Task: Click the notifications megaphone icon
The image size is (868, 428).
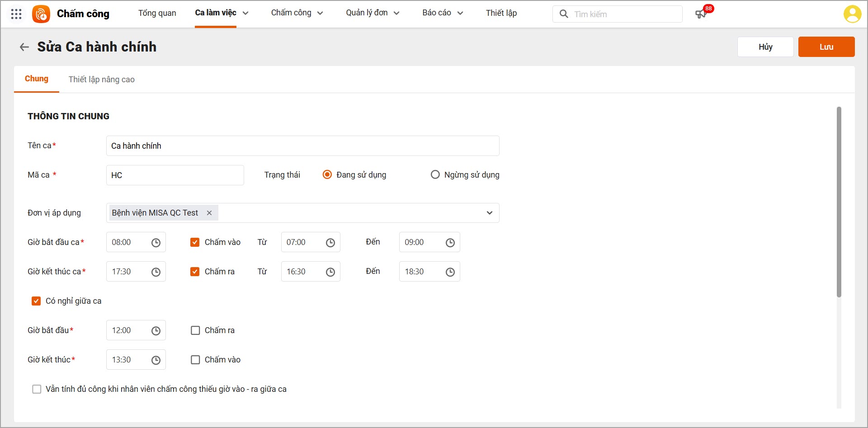Action: click(700, 14)
